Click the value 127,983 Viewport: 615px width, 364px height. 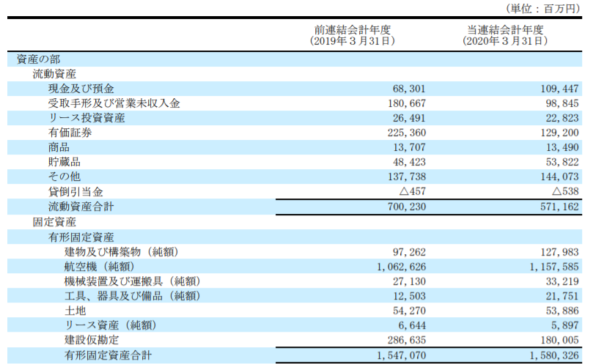559,252
